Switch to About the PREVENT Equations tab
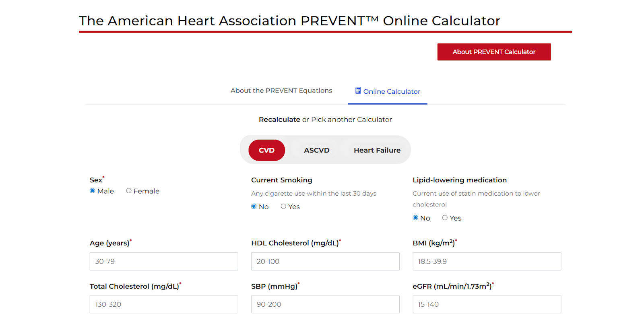644x314 pixels. (281, 91)
